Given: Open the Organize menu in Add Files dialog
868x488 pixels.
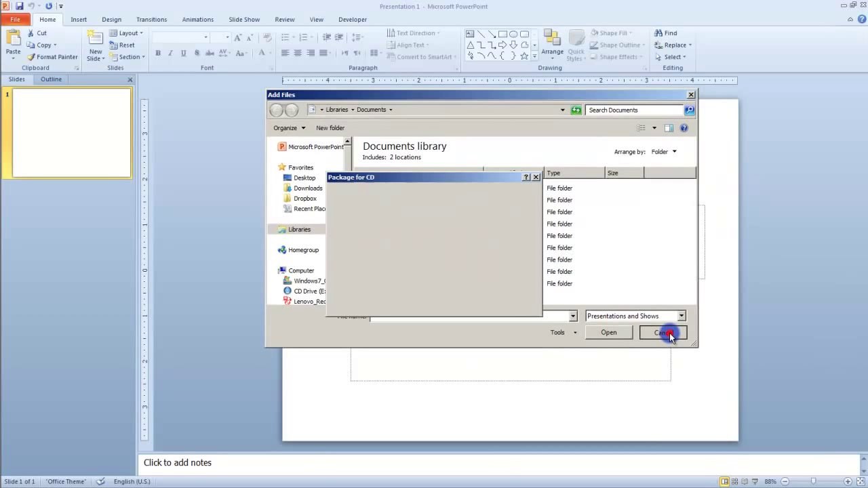Looking at the screenshot, I should point(289,128).
